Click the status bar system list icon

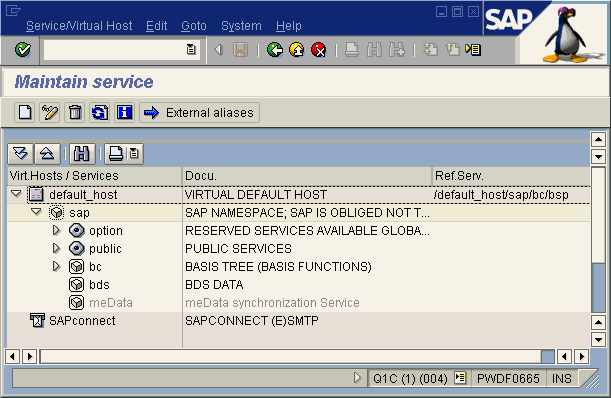(x=460, y=378)
